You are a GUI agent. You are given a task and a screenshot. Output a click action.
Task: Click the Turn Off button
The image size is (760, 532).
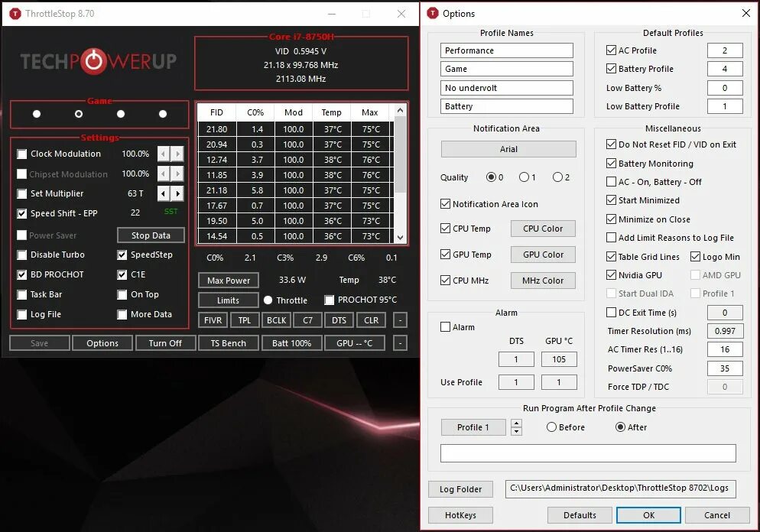pos(165,343)
